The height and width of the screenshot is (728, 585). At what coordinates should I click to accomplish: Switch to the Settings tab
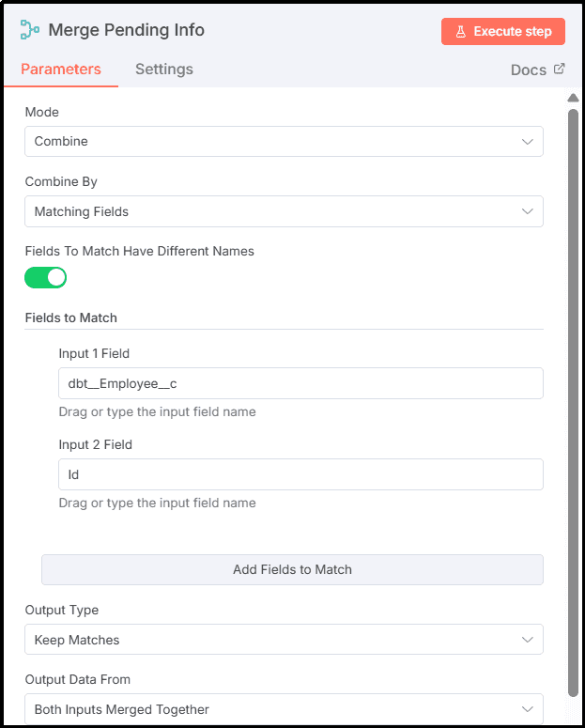pyautogui.click(x=164, y=70)
